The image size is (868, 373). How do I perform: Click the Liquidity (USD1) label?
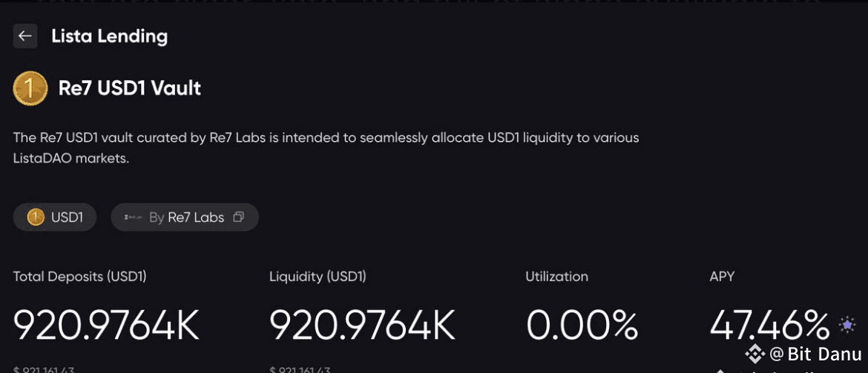(x=318, y=277)
